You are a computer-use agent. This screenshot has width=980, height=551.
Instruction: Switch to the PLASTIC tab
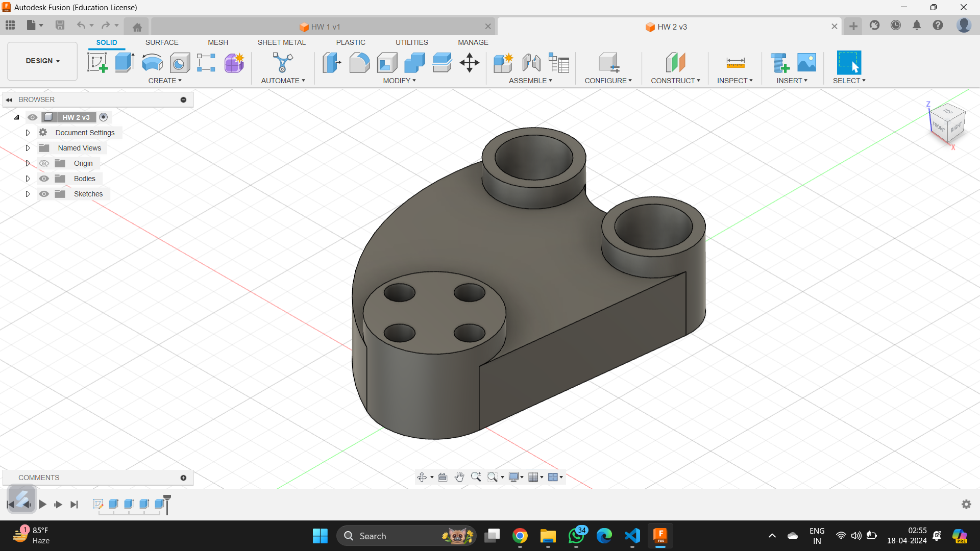pyautogui.click(x=351, y=42)
